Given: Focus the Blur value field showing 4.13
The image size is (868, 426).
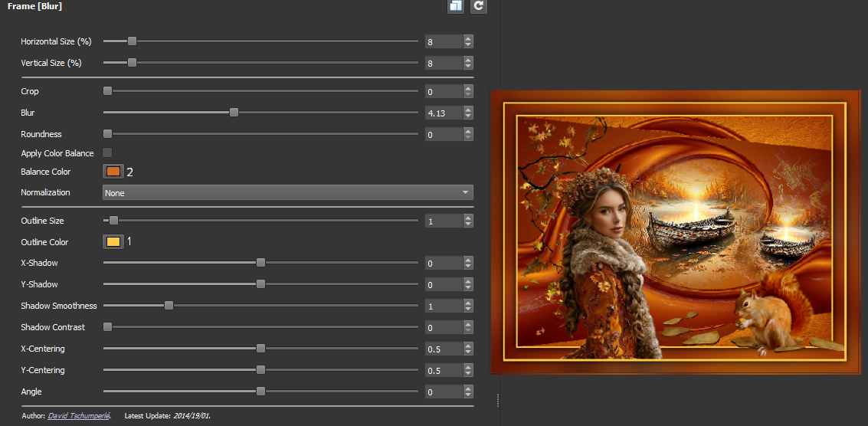Looking at the screenshot, I should point(444,113).
